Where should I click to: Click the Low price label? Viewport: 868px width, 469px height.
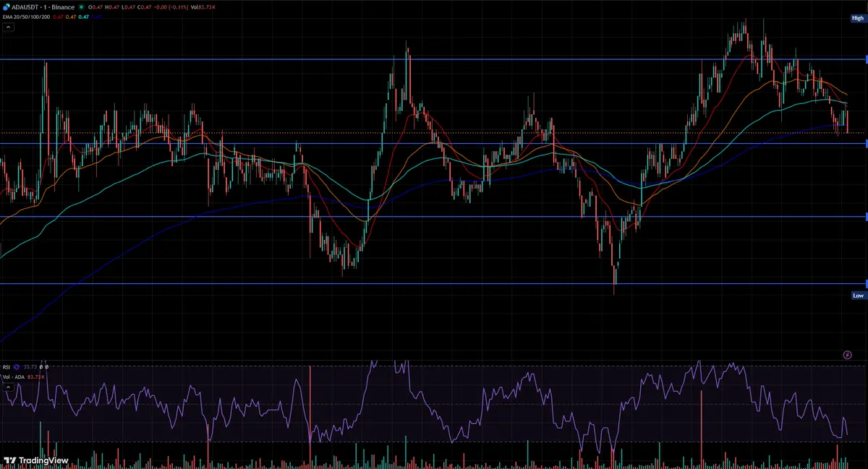[858, 296]
